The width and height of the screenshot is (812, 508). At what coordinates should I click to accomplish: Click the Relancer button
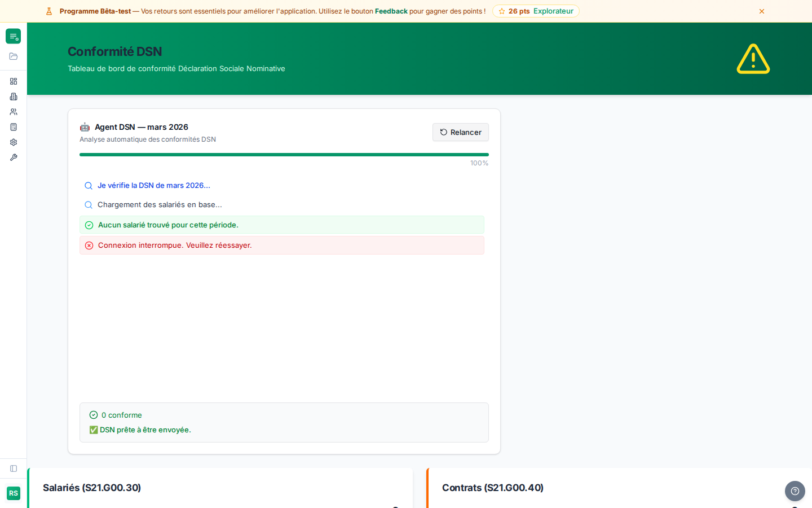tap(460, 132)
